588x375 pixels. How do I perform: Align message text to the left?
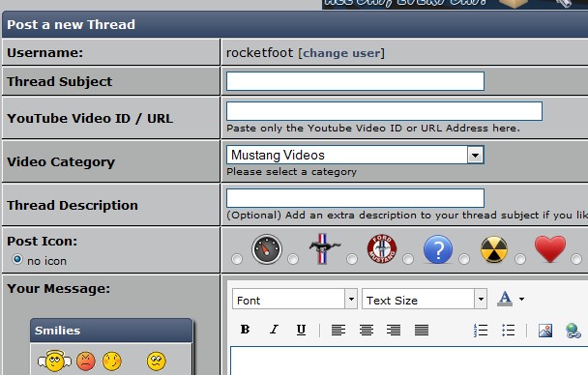click(338, 330)
